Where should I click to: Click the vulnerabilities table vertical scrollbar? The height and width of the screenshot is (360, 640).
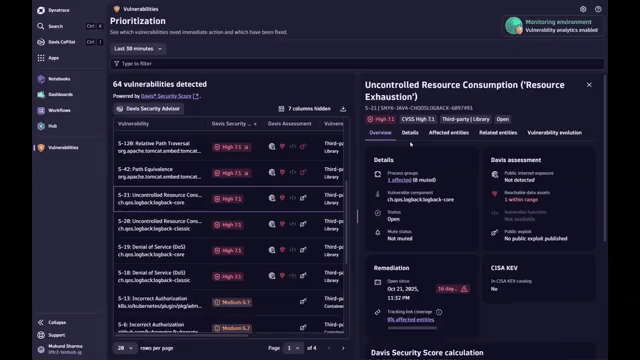(x=346, y=222)
